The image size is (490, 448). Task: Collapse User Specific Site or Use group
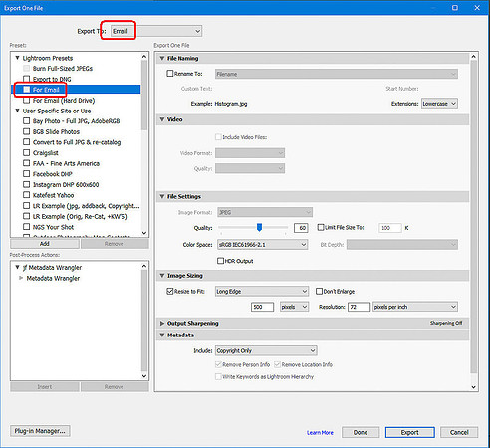tap(17, 111)
